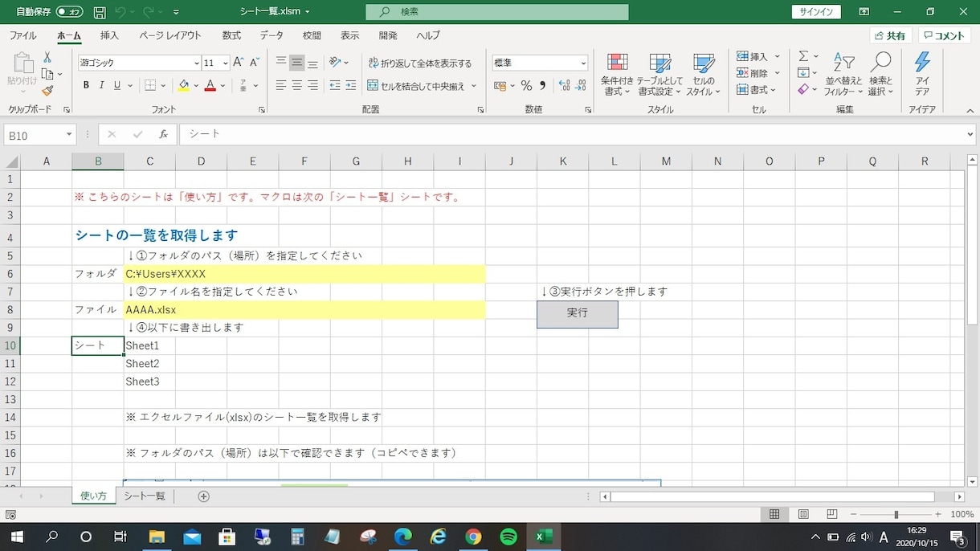Viewport: 980px width, 551px height.
Task: Toggle align right horizontal alignment
Action: pos(313,85)
